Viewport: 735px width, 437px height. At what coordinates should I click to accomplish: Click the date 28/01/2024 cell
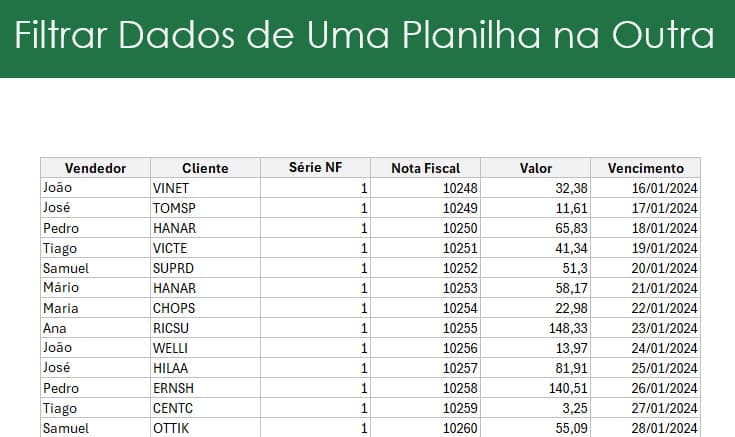645,428
